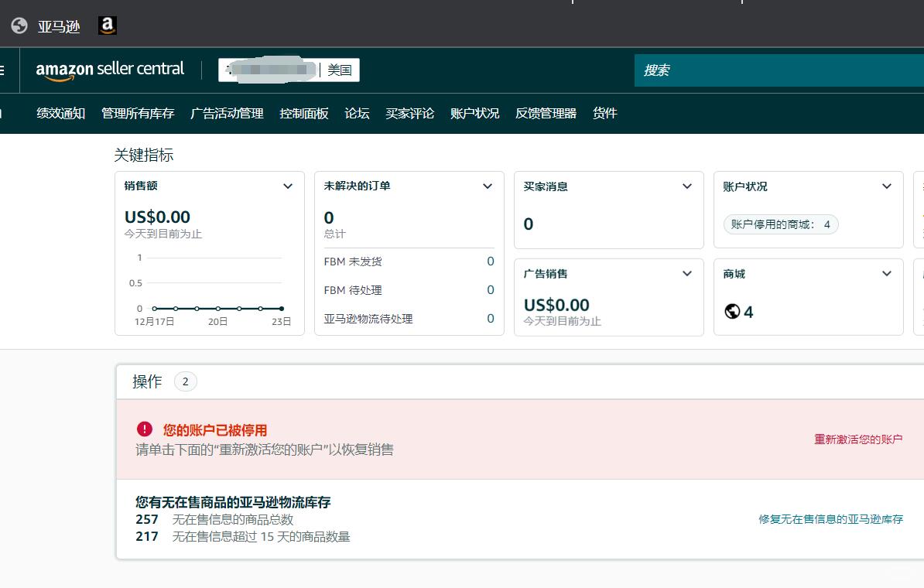924x588 pixels.
Task: Open 货件 menu item
Action: (605, 113)
